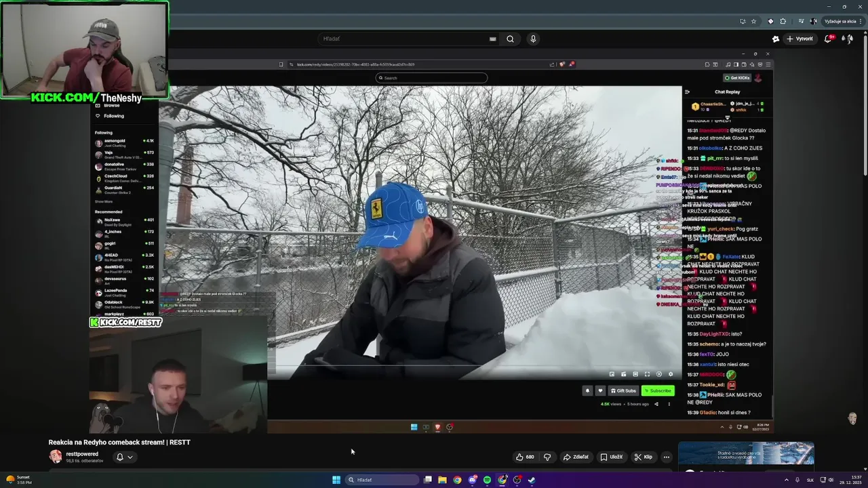Image resolution: width=868 pixels, height=488 pixels.
Task: Click Show More in Kick sidebar
Action: (x=104, y=201)
